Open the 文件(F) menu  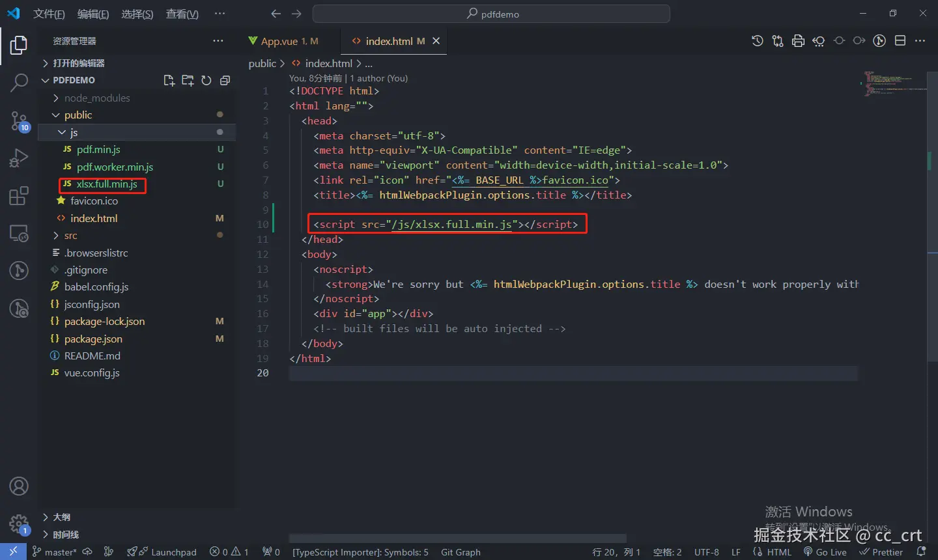pos(49,14)
